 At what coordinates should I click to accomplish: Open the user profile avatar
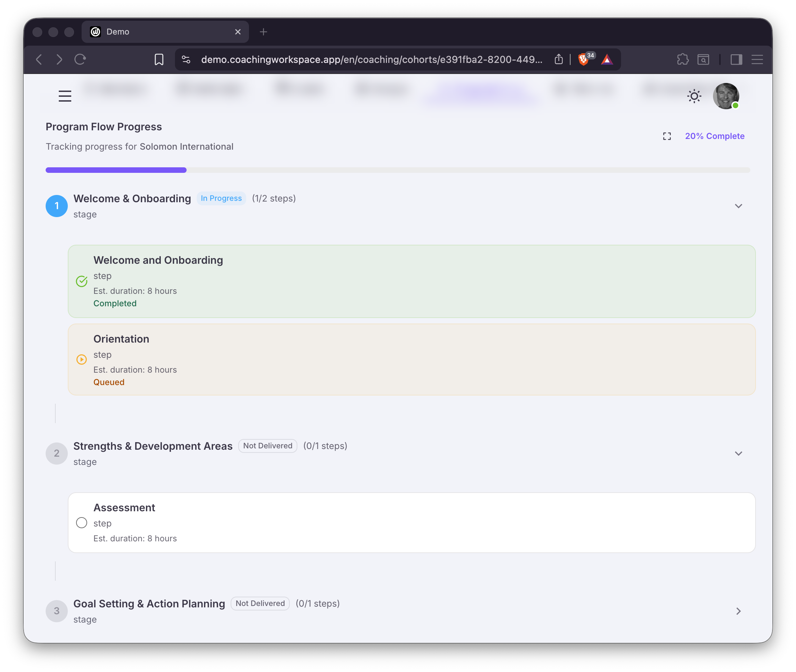click(725, 96)
